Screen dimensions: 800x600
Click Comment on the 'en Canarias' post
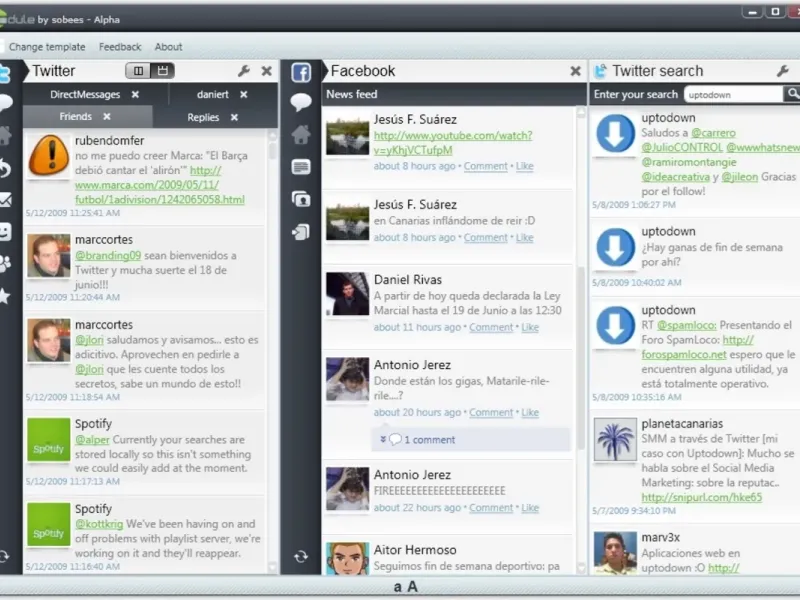pyautogui.click(x=486, y=238)
